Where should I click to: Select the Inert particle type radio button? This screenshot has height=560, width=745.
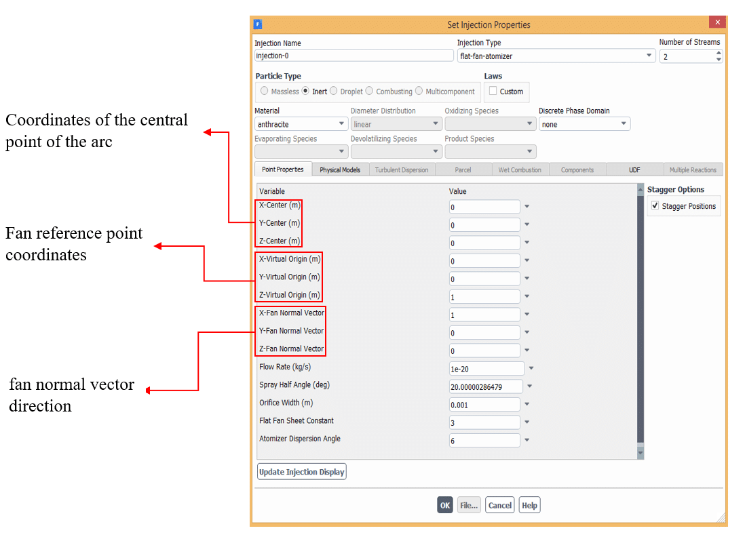[305, 92]
